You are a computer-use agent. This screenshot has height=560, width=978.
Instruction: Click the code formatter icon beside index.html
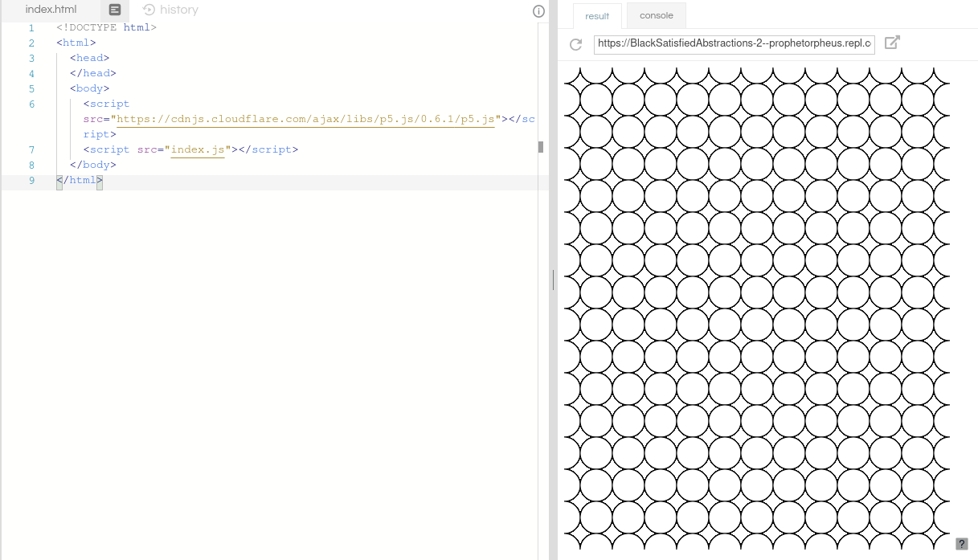[115, 10]
